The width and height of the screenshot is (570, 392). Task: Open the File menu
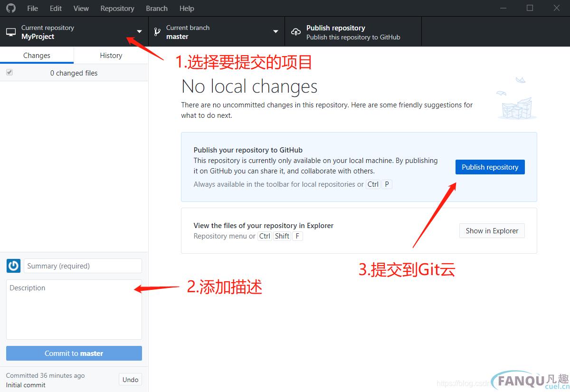coord(33,8)
